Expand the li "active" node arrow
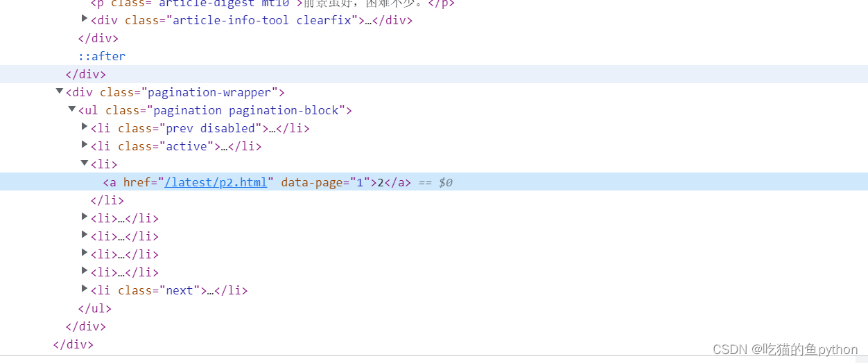The image size is (868, 363). click(85, 145)
